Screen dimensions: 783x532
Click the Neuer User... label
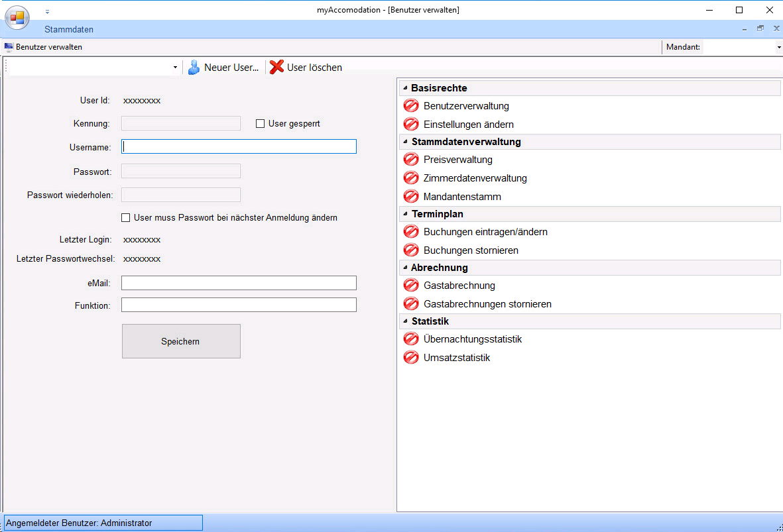tap(231, 68)
